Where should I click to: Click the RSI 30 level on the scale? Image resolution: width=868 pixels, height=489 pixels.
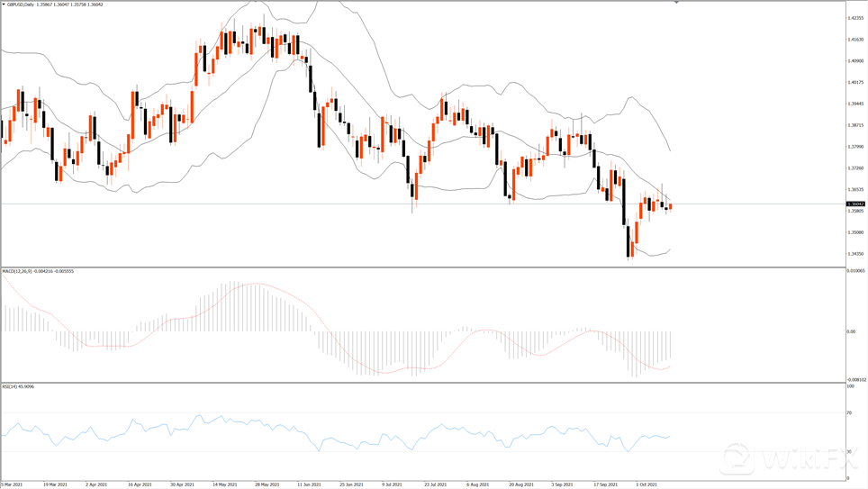850,451
